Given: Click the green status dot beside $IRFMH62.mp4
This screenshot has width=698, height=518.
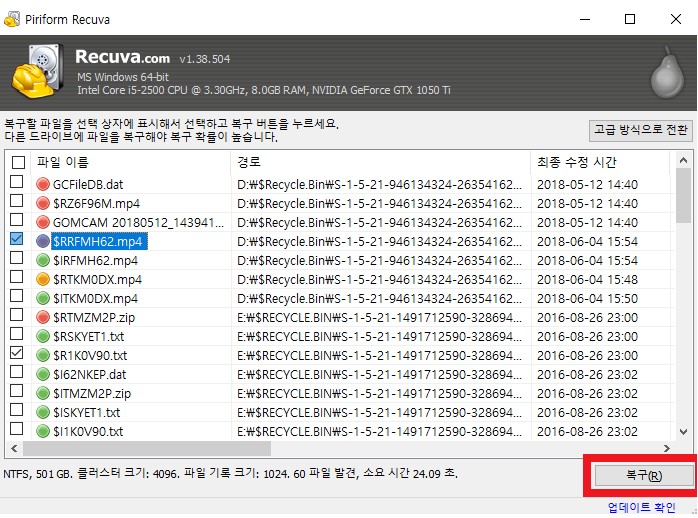Looking at the screenshot, I should [43, 260].
